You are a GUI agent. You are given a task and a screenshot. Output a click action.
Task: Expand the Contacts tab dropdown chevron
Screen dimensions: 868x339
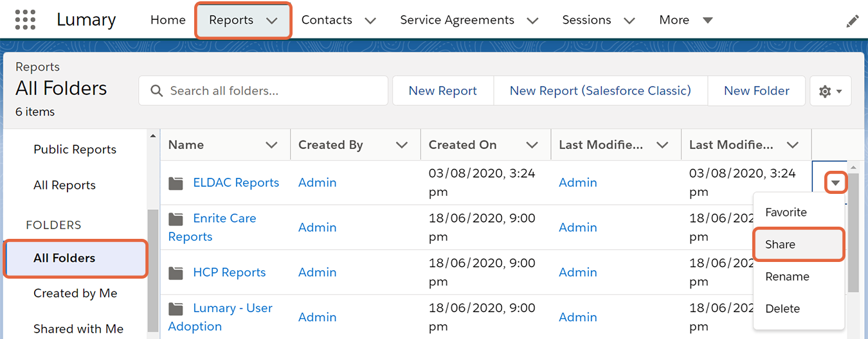tap(370, 21)
